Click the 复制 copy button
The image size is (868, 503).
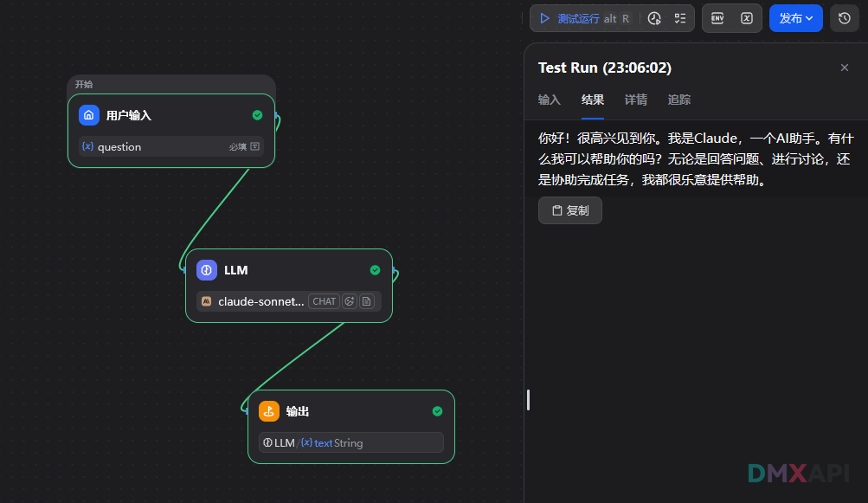point(570,210)
